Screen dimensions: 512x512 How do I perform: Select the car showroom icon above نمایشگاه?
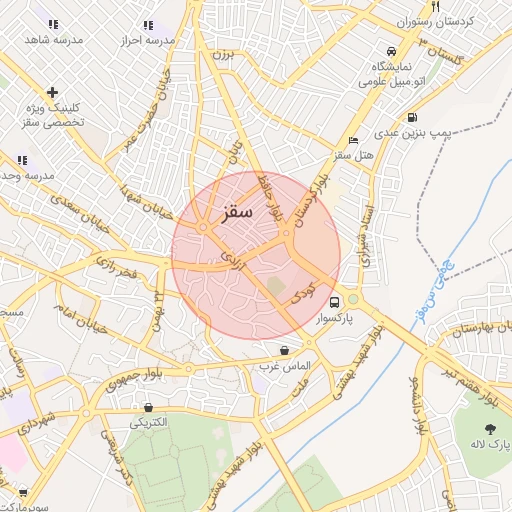click(x=391, y=51)
